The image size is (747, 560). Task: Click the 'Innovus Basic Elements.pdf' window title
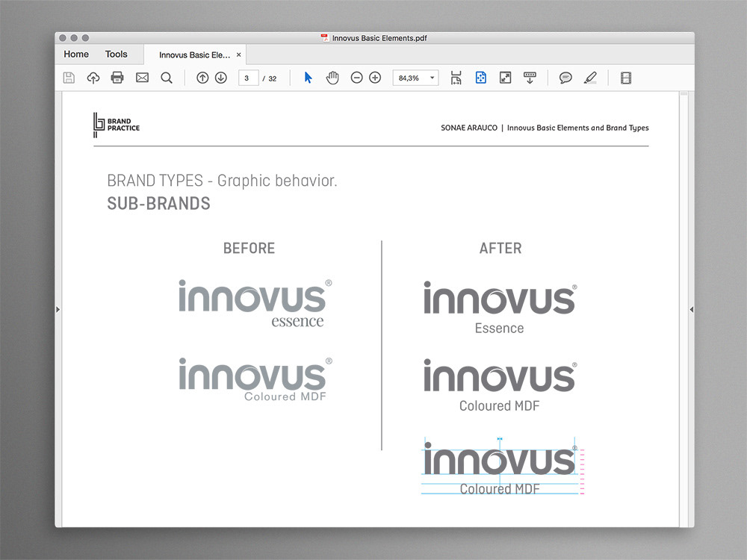379,38
